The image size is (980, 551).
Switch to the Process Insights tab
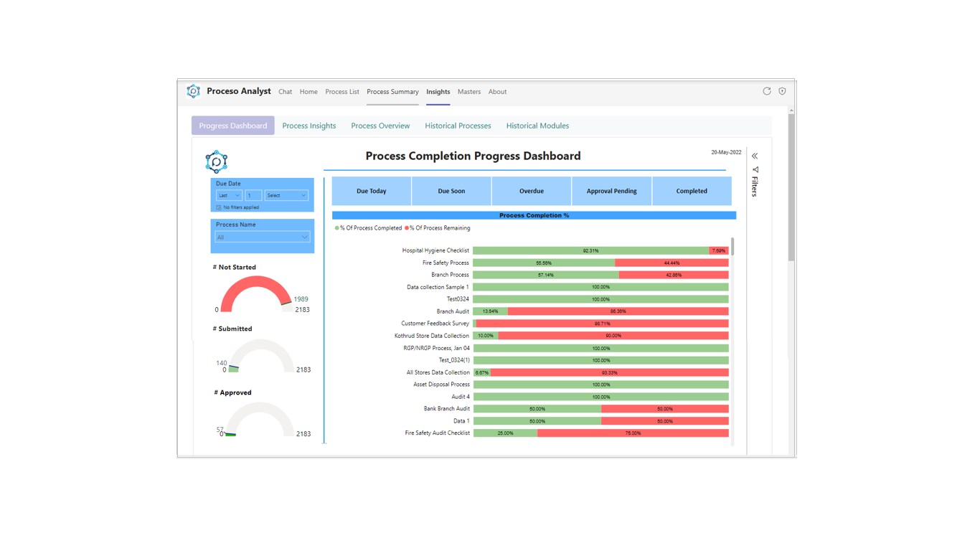coord(309,126)
